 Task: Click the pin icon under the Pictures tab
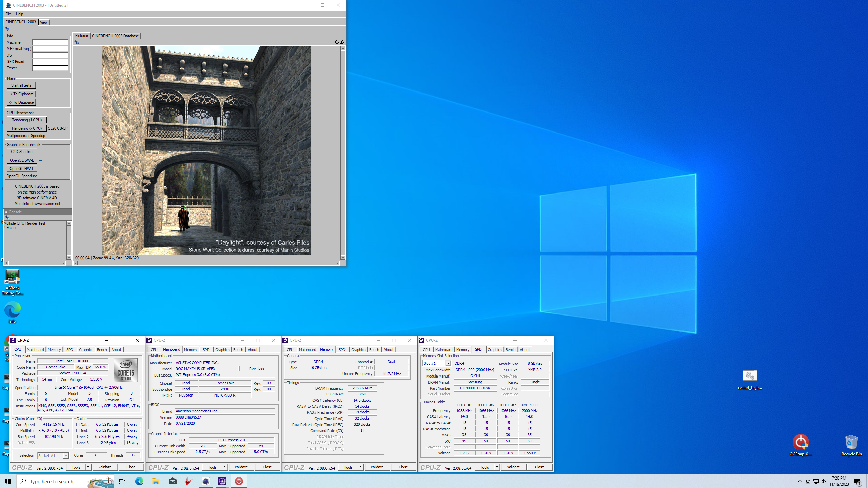(x=77, y=42)
